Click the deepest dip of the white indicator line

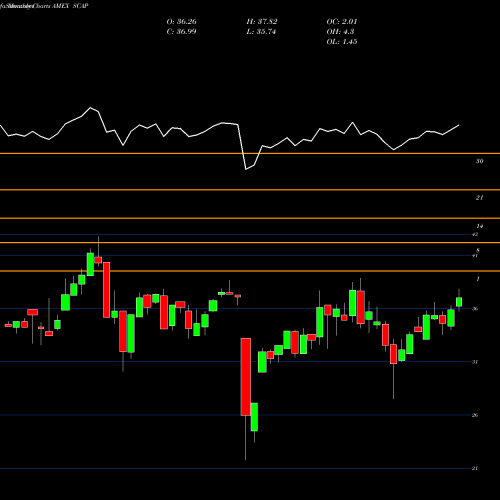pos(246,169)
